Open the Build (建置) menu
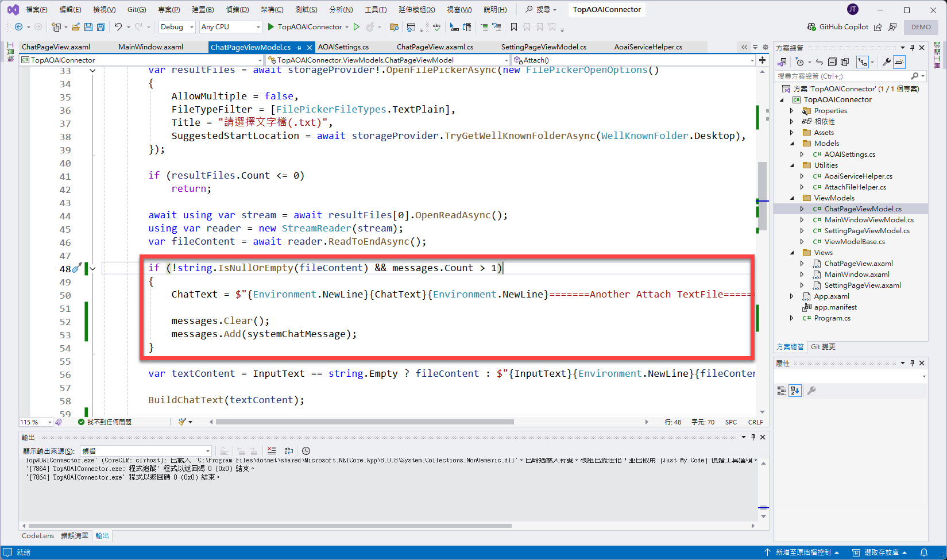This screenshot has width=947, height=560. pyautogui.click(x=203, y=10)
